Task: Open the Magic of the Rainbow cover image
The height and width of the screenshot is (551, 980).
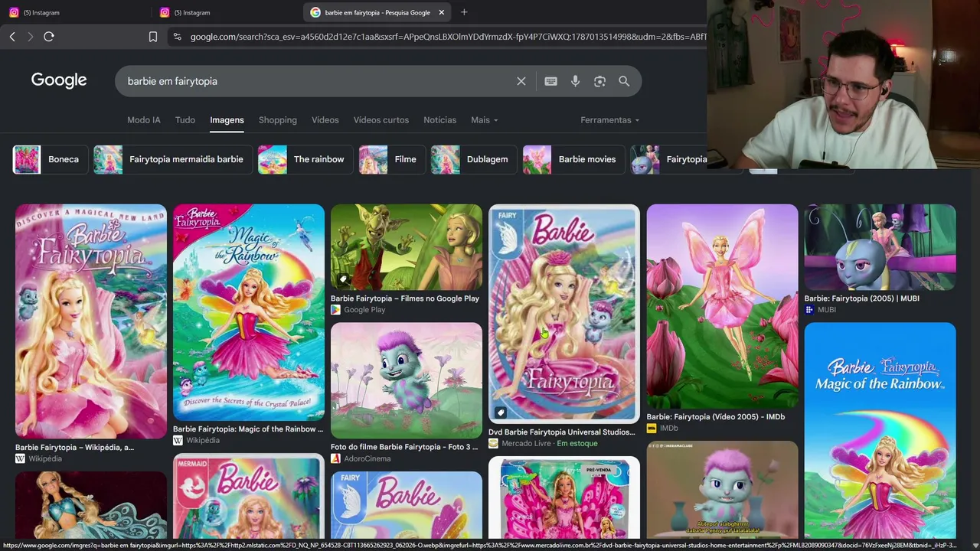Action: click(x=249, y=312)
